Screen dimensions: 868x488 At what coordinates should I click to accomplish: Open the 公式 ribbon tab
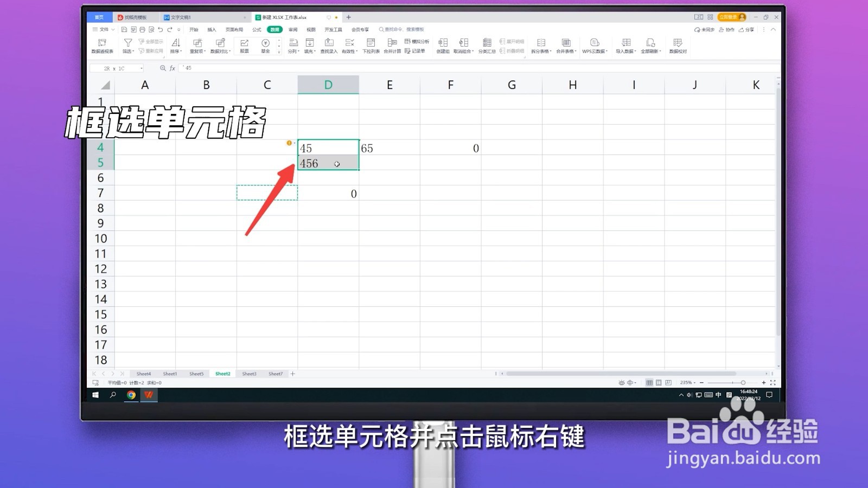pyautogui.click(x=257, y=29)
